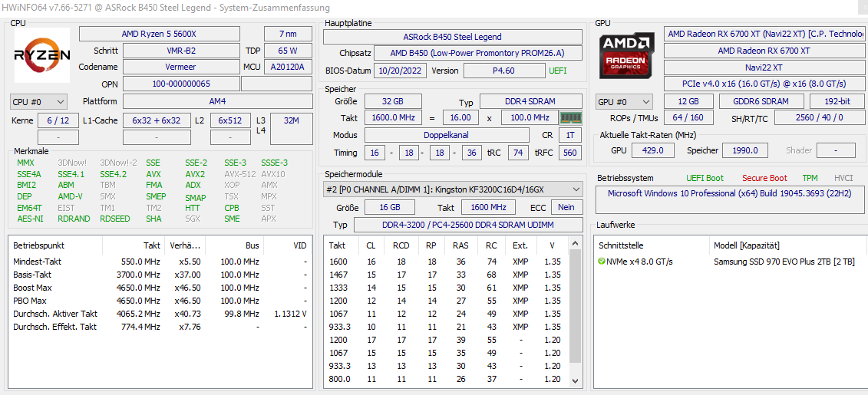Click the RAS column header
The height and width of the screenshot is (395, 868).
click(x=460, y=245)
